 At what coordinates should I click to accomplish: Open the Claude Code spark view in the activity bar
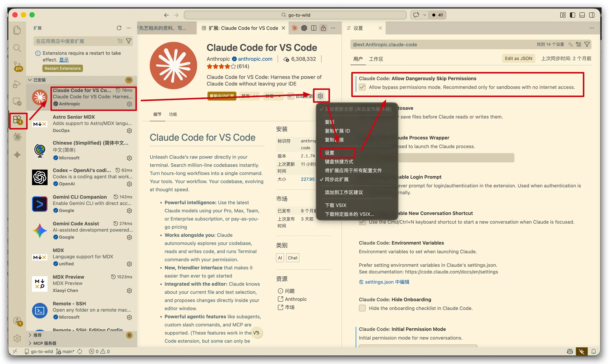(x=17, y=137)
